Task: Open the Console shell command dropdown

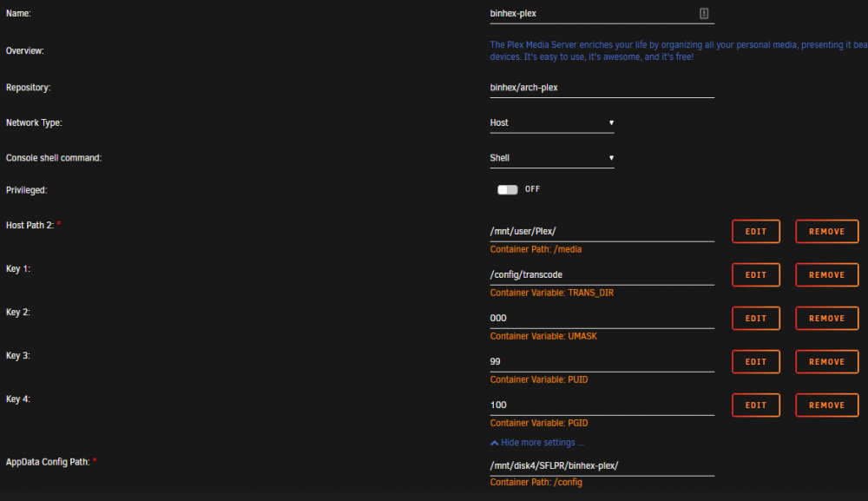Action: [552, 158]
